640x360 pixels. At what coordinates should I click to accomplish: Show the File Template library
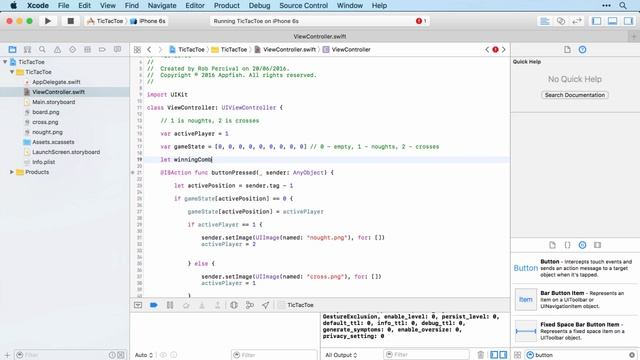coord(552,245)
